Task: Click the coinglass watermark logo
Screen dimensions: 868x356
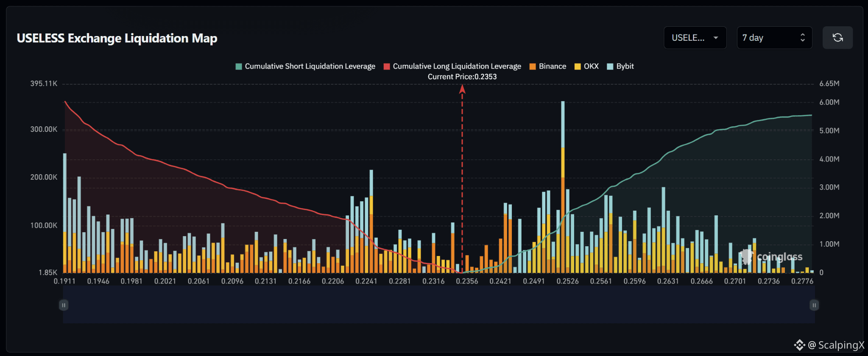Action: [x=771, y=257]
